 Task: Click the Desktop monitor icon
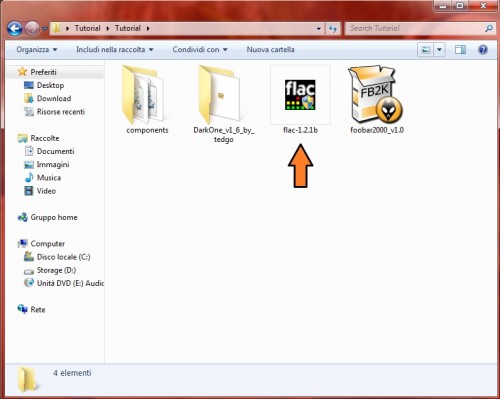(29, 85)
